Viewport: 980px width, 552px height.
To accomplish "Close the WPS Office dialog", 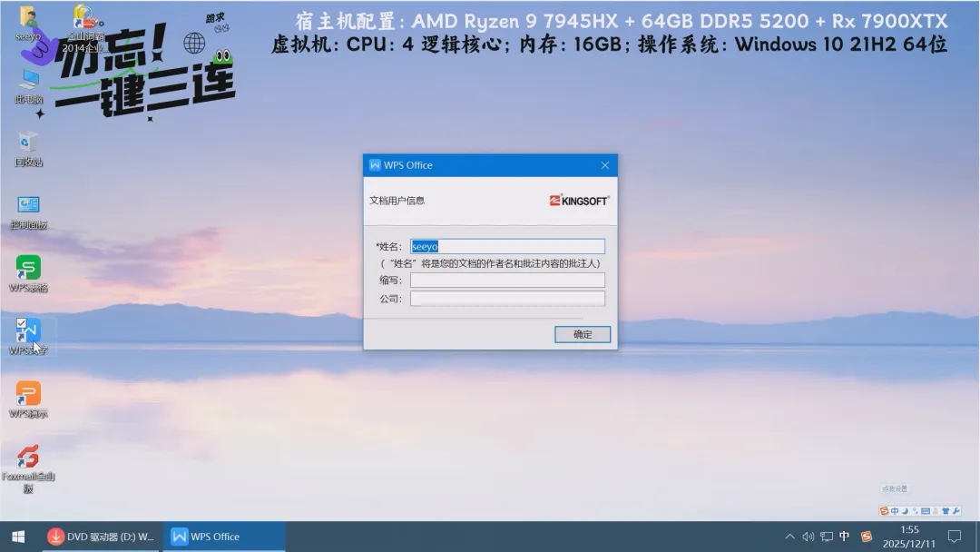I will (604, 165).
